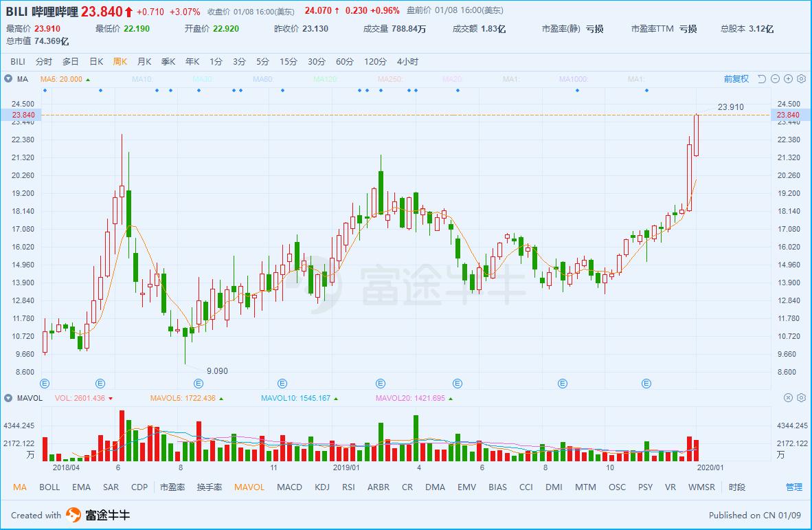Open MAVOL panel settings gear icon
This screenshot has width=812, height=530.
(801, 398)
